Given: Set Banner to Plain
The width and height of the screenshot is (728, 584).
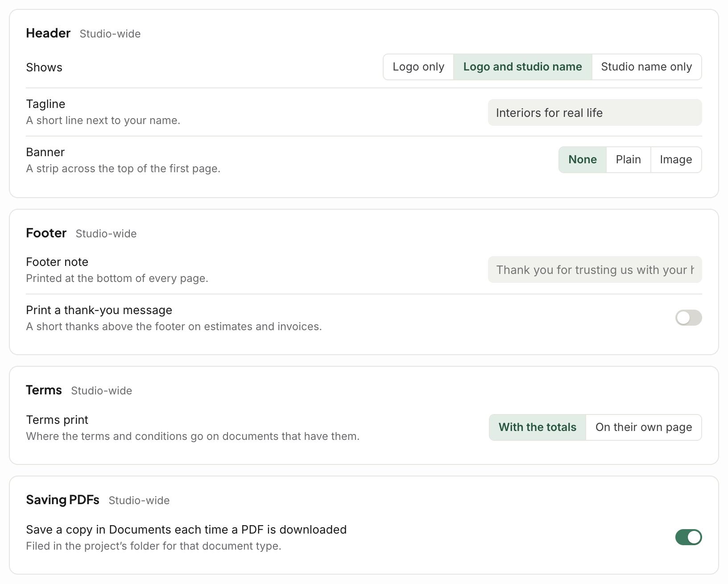Looking at the screenshot, I should pyautogui.click(x=628, y=160).
